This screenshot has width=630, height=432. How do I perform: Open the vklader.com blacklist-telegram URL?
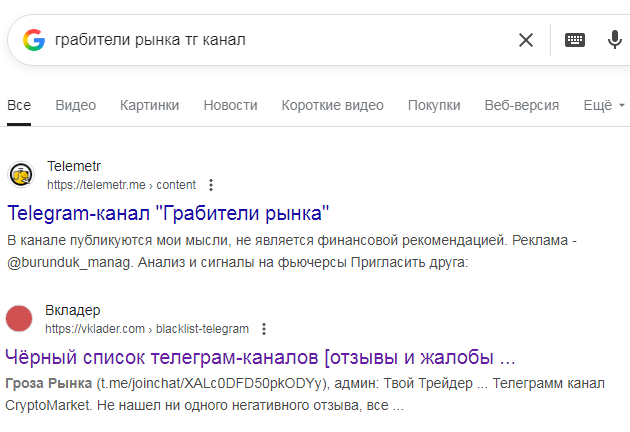pos(147,329)
